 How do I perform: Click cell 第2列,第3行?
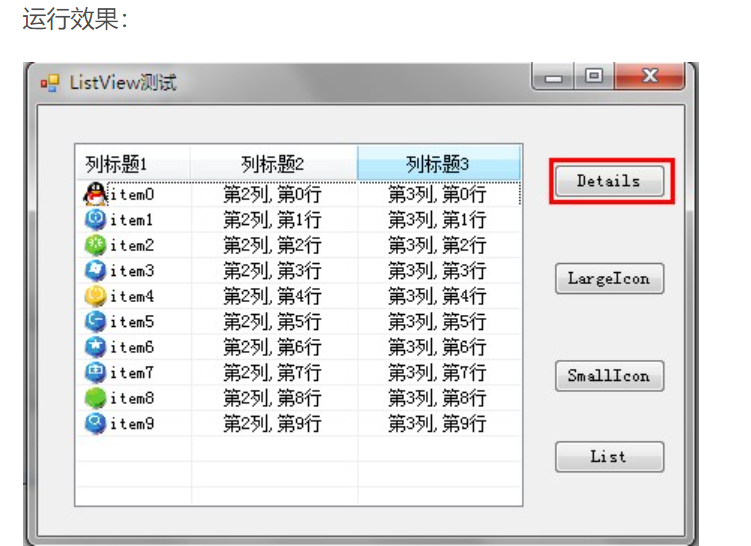[273, 271]
